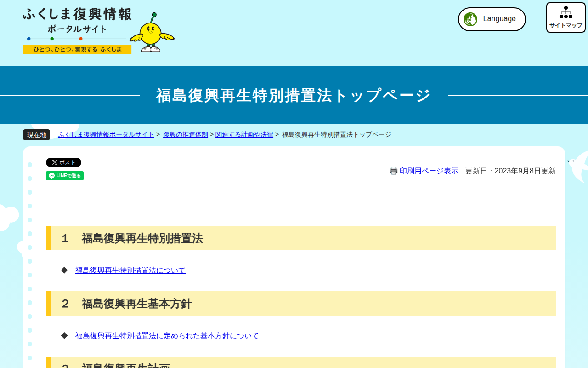Screen dimensions: 588x368
Task: Open the サイトマップ button
Action: 566,17
